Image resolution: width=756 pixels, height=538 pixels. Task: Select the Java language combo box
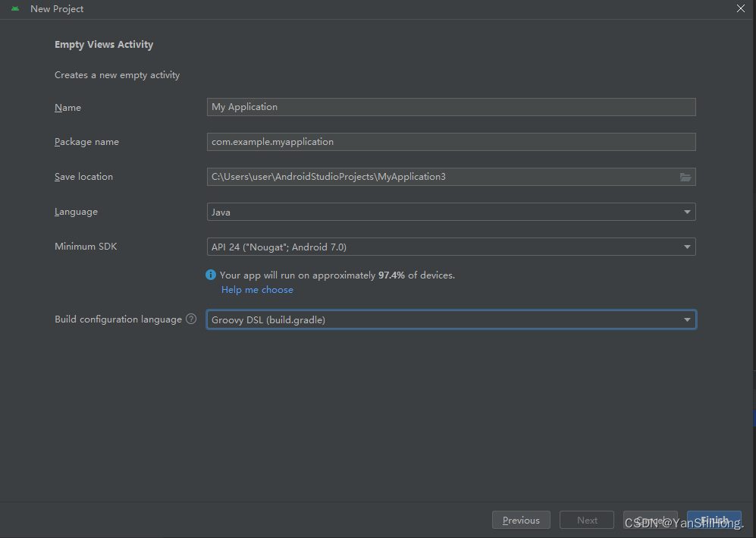click(x=451, y=212)
